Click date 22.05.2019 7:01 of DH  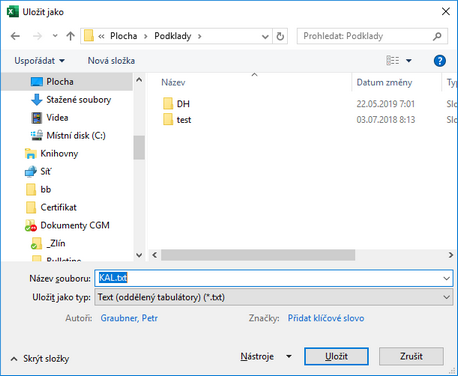click(386, 104)
